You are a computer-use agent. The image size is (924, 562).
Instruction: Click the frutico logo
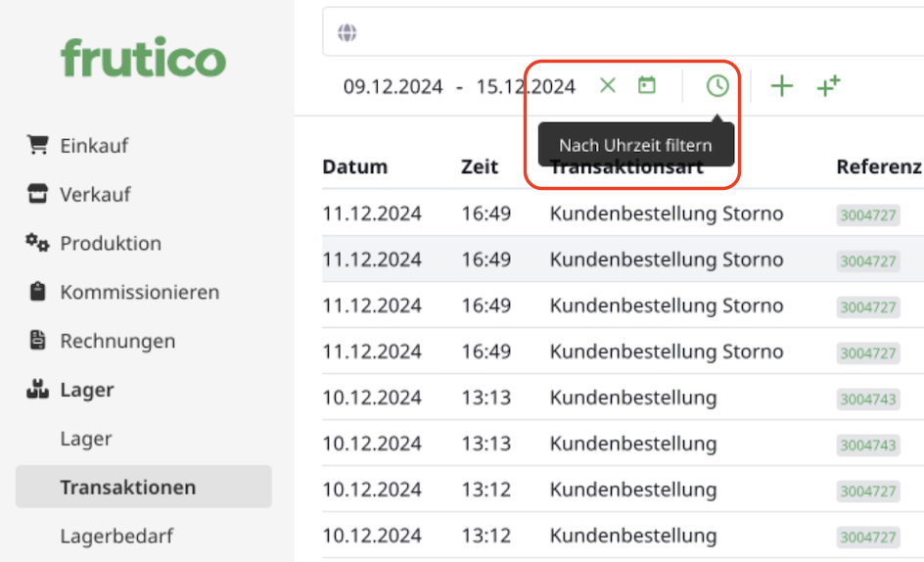143,59
